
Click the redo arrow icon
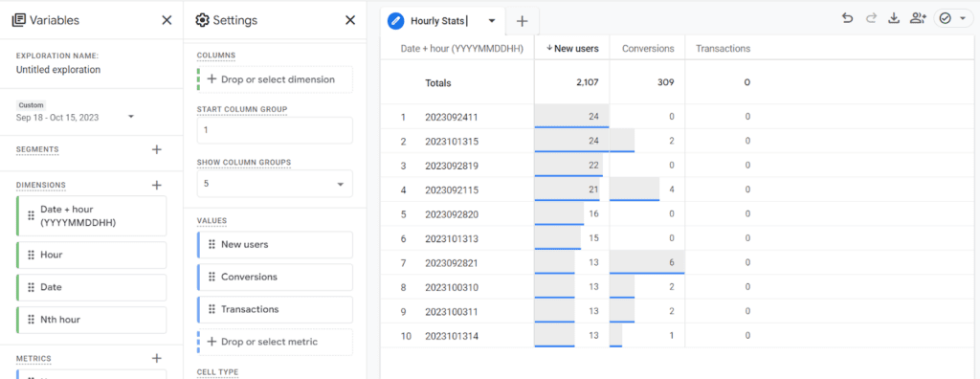pyautogui.click(x=871, y=19)
